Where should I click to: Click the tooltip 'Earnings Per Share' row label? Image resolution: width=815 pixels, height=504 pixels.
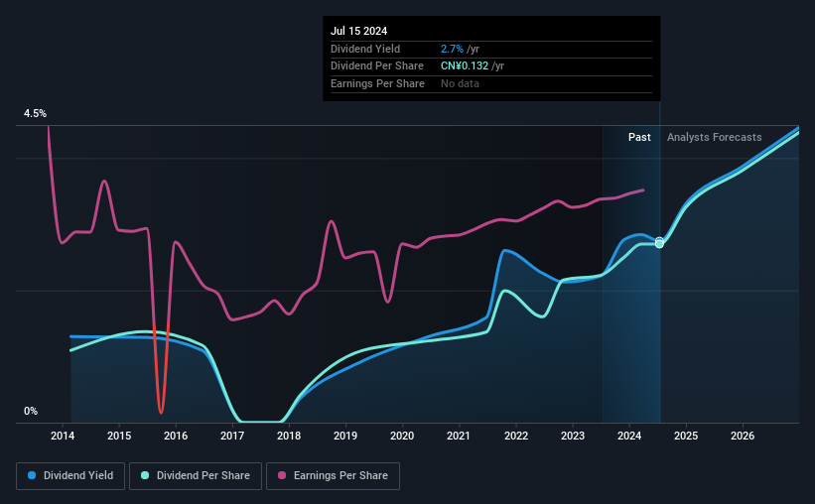(x=377, y=83)
